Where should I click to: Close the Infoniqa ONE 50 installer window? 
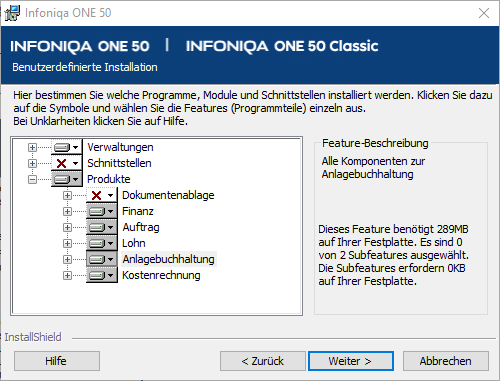click(484, 13)
